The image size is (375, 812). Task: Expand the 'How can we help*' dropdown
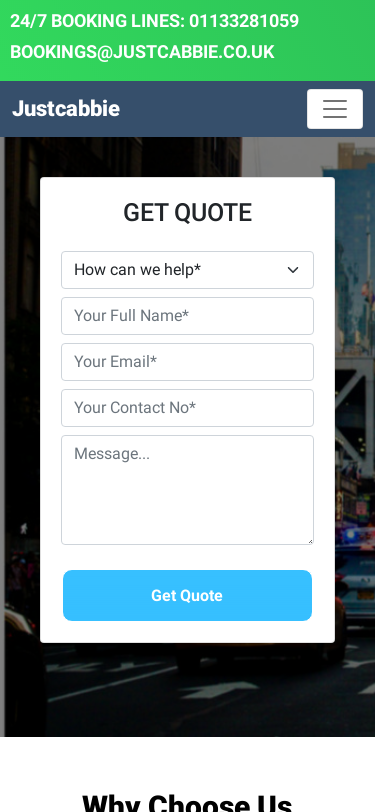pos(188,270)
